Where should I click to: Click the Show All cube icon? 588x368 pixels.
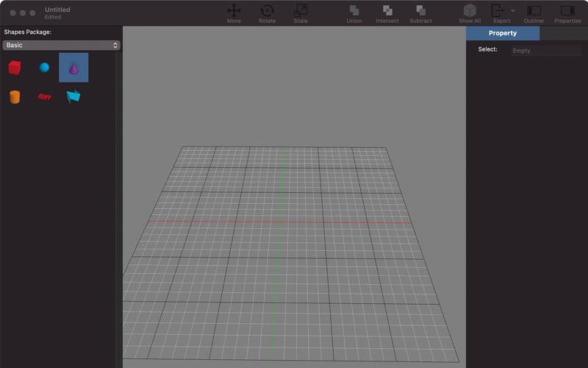click(470, 10)
